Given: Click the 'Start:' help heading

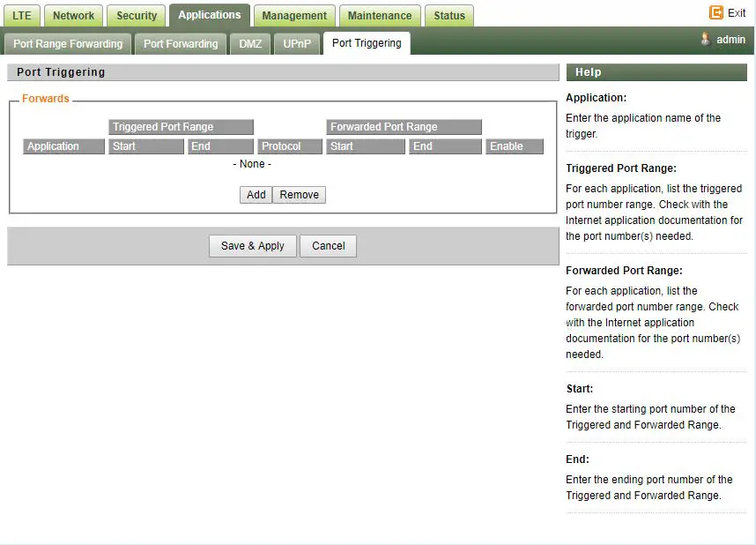Looking at the screenshot, I should 580,389.
